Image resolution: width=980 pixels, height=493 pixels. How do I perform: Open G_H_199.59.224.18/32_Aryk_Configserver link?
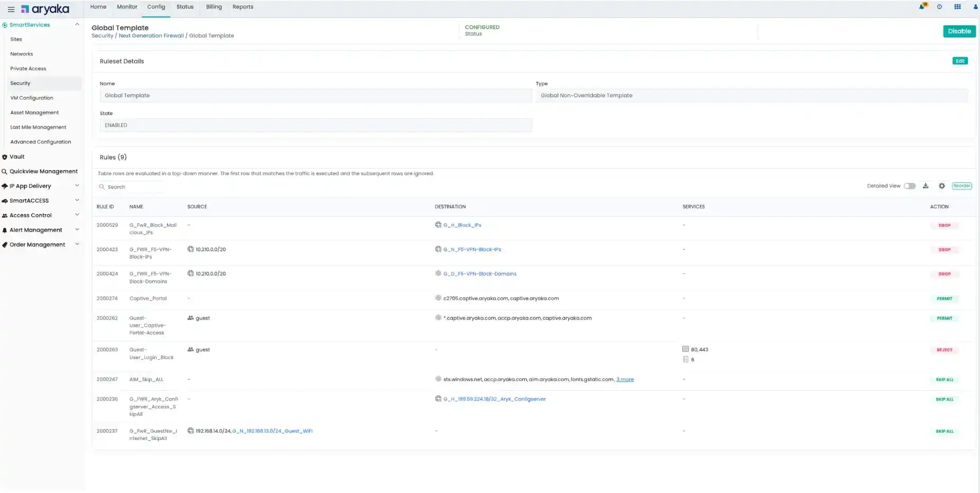[495, 399]
